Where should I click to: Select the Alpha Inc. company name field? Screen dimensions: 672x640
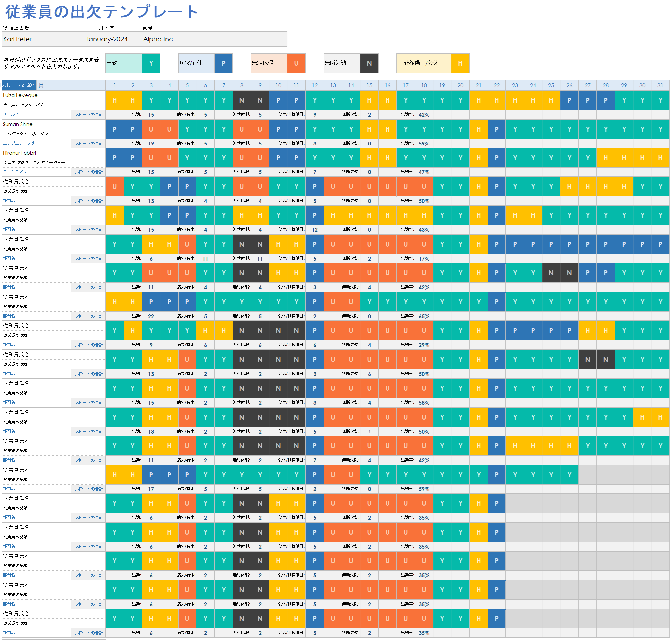(215, 39)
